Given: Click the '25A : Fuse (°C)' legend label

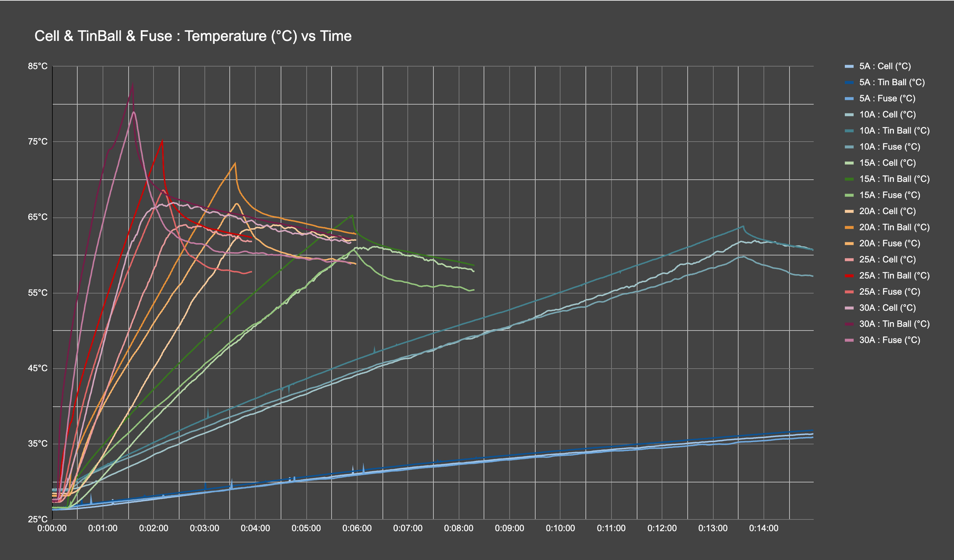Looking at the screenshot, I should (890, 292).
